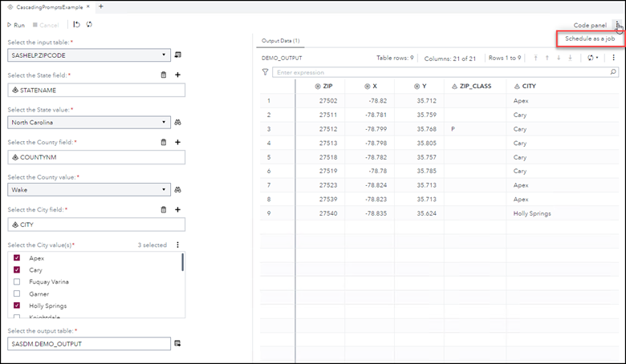This screenshot has height=364, width=626.
Task: Open City values more options menu
Action: pyautogui.click(x=177, y=245)
